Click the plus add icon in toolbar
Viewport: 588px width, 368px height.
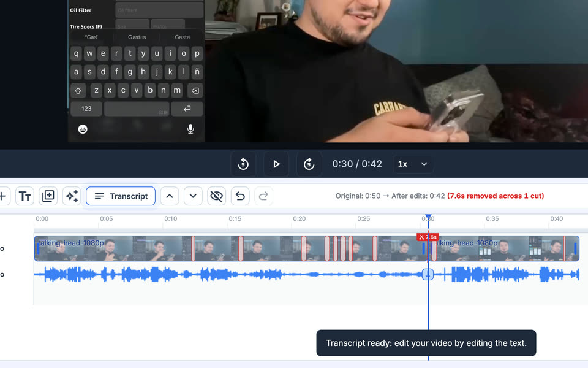click(x=3, y=196)
